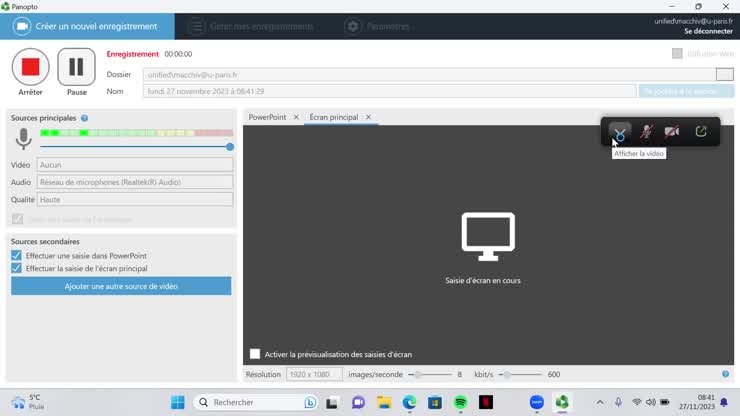Image resolution: width=740 pixels, height=416 pixels.
Task: Click the red Arrêter stop recording button
Action: 30,67
